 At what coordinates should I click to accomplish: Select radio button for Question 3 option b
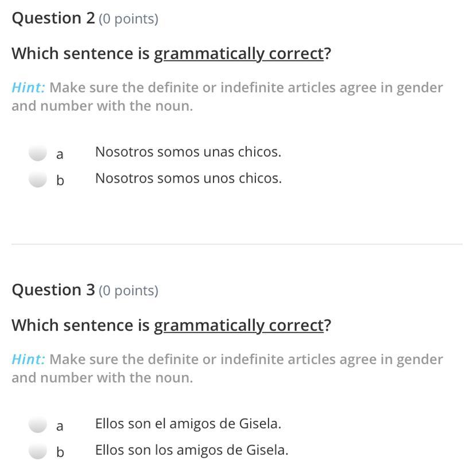click(x=38, y=451)
